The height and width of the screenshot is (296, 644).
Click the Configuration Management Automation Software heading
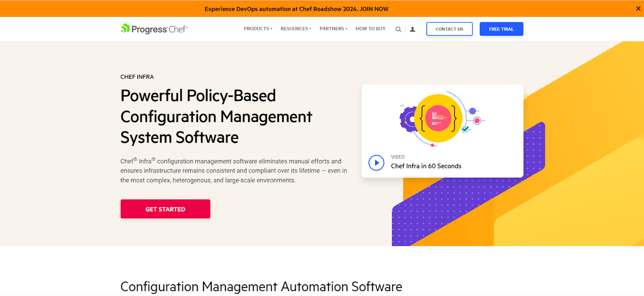[x=261, y=286]
